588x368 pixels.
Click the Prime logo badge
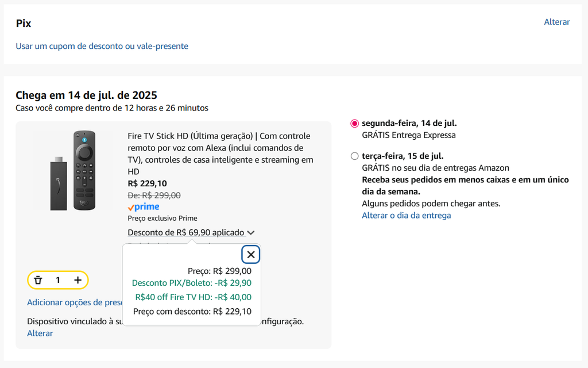click(143, 207)
